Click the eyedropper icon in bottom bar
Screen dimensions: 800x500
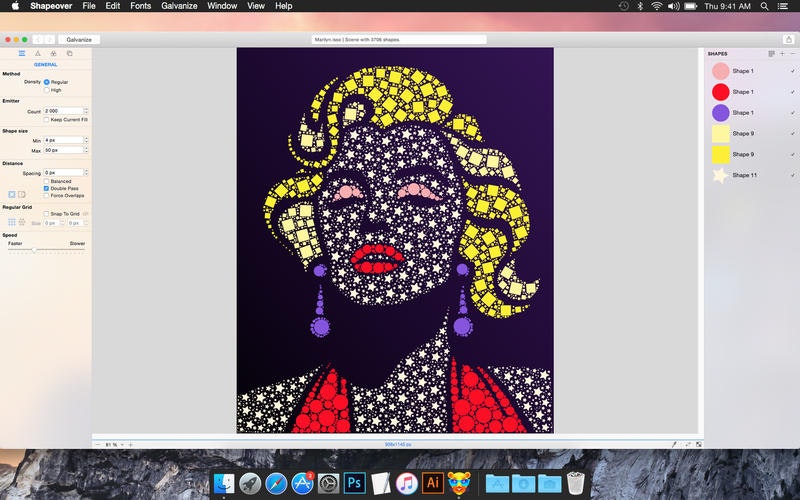click(674, 444)
